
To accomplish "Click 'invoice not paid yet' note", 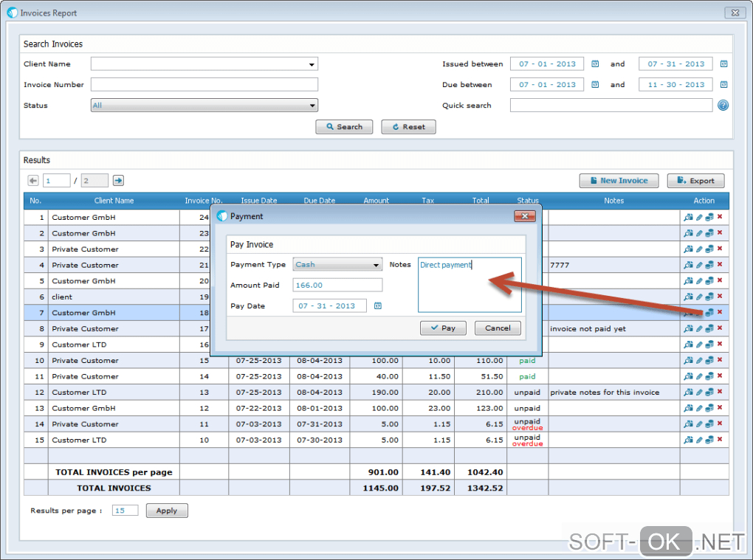I will [588, 329].
